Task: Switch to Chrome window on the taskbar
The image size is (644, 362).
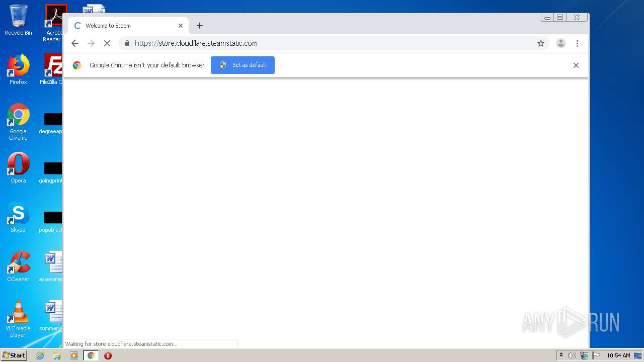Action: (x=91, y=355)
